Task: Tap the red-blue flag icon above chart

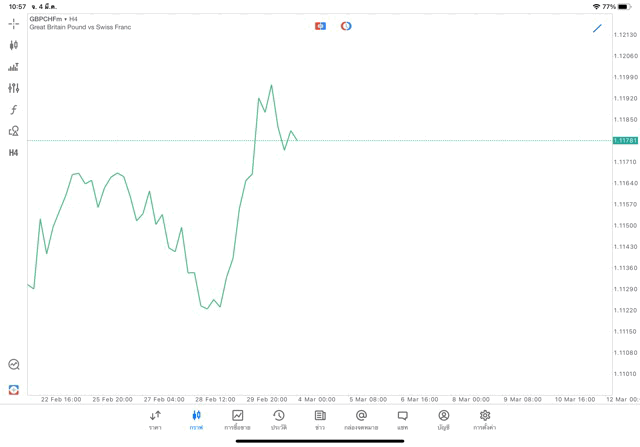Action: coord(320,26)
